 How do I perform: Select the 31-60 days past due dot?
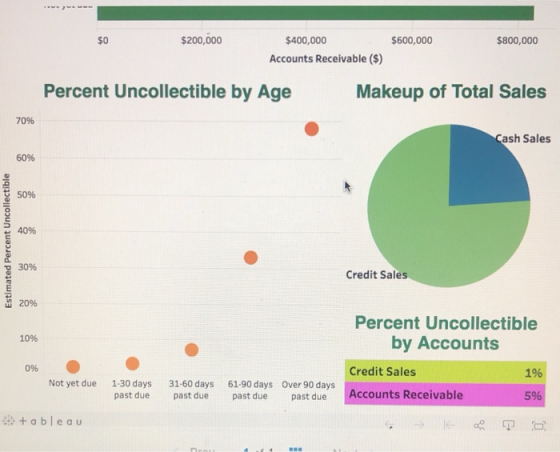click(192, 350)
